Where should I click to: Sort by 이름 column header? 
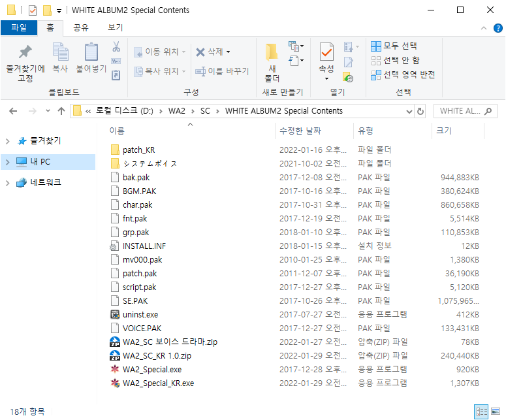117,131
